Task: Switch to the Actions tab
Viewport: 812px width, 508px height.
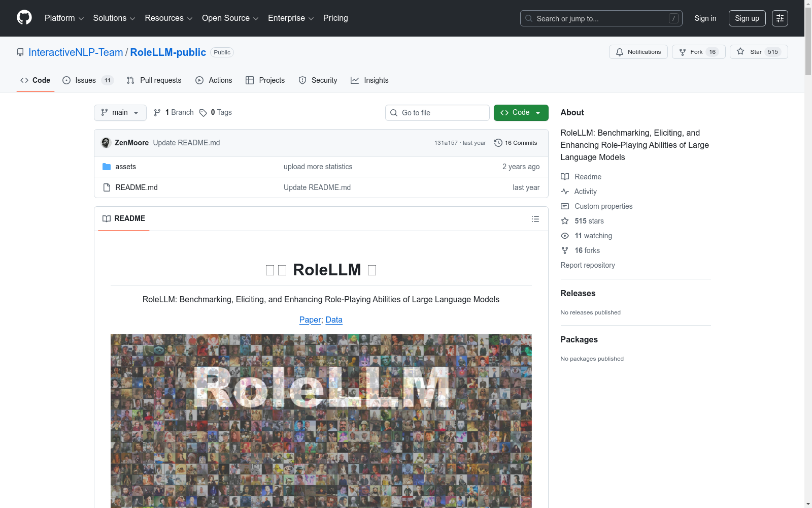Action: pos(214,80)
